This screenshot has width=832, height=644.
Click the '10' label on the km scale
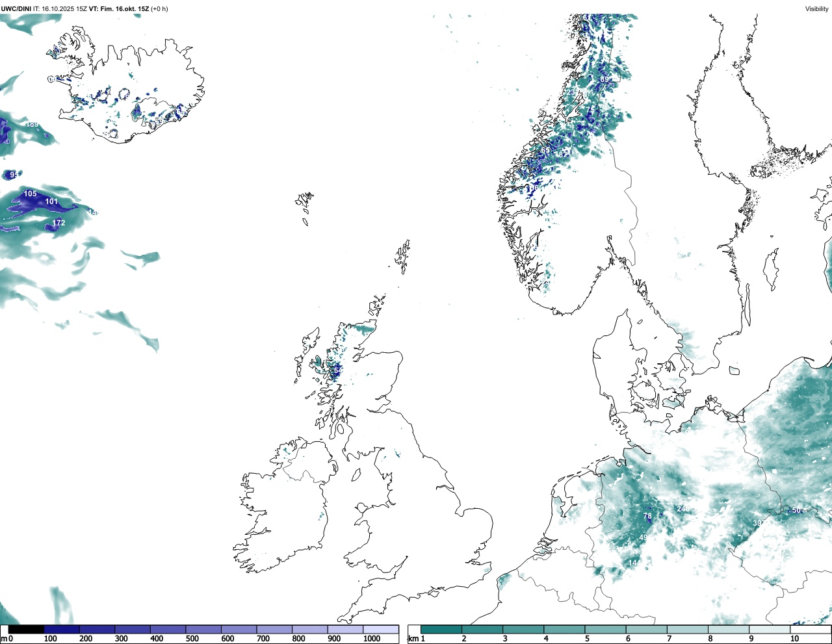[x=794, y=639]
